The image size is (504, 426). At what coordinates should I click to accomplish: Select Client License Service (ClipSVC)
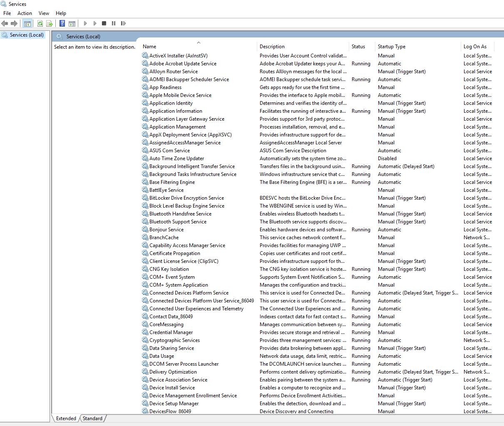184,261
